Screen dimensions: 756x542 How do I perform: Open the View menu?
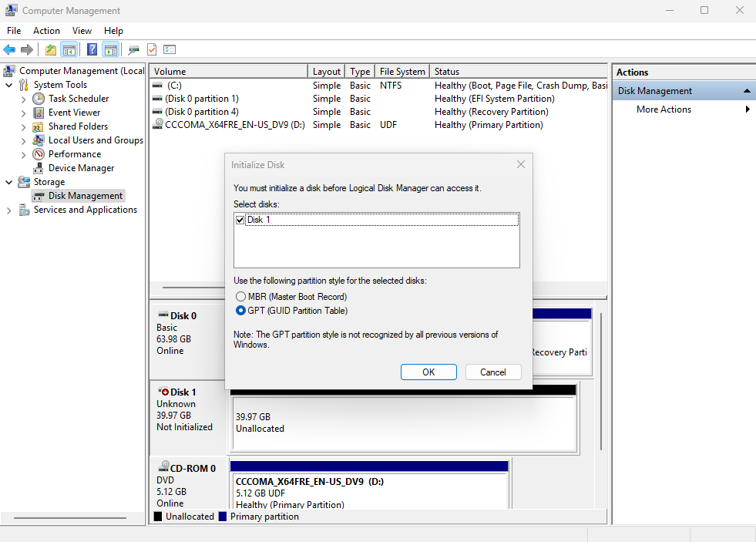pyautogui.click(x=82, y=31)
